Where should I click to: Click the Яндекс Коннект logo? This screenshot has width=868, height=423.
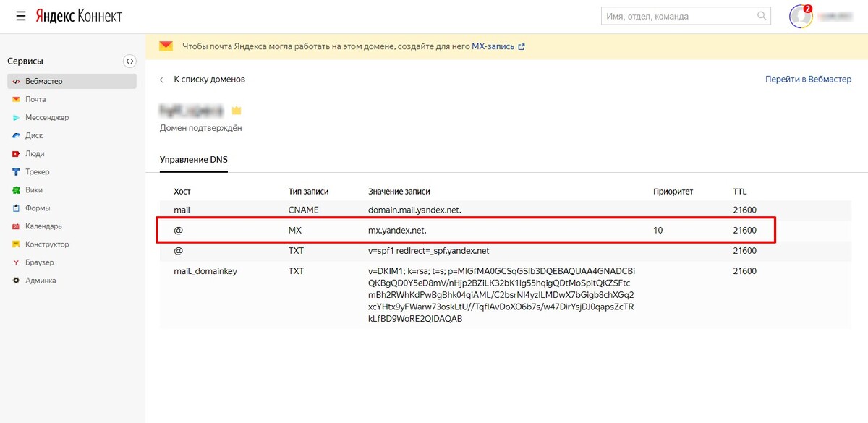tap(79, 16)
